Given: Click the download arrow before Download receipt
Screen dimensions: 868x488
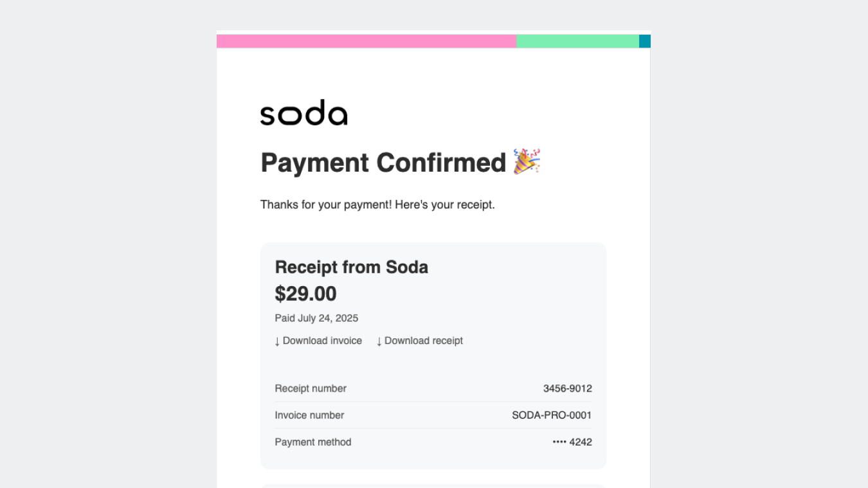Looking at the screenshot, I should click(x=379, y=341).
